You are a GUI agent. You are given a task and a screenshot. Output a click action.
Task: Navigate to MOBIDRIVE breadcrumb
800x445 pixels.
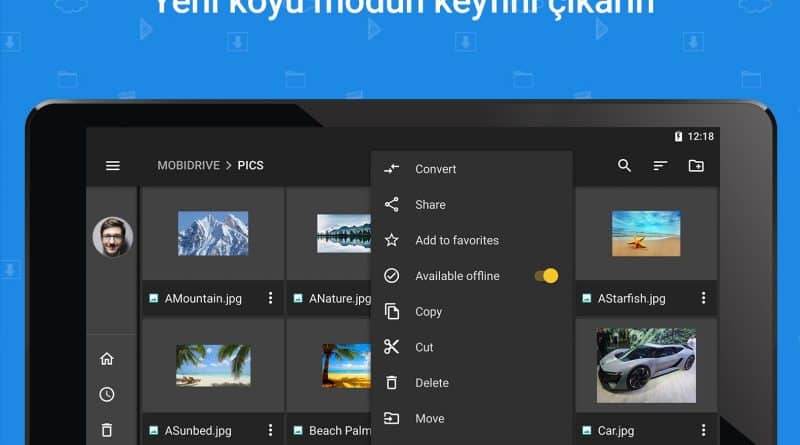point(188,165)
